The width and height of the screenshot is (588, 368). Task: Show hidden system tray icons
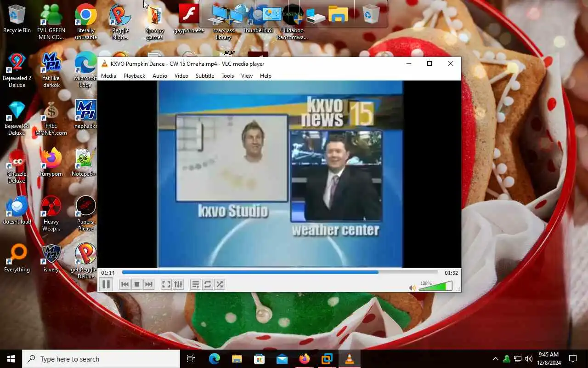tap(495, 359)
